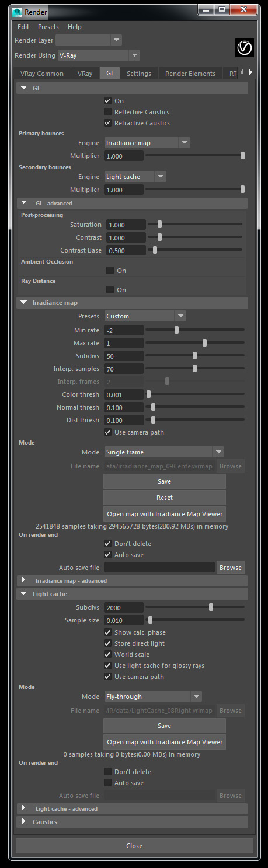
Task: Toggle Use light cache for glossy rays
Action: 107,666
